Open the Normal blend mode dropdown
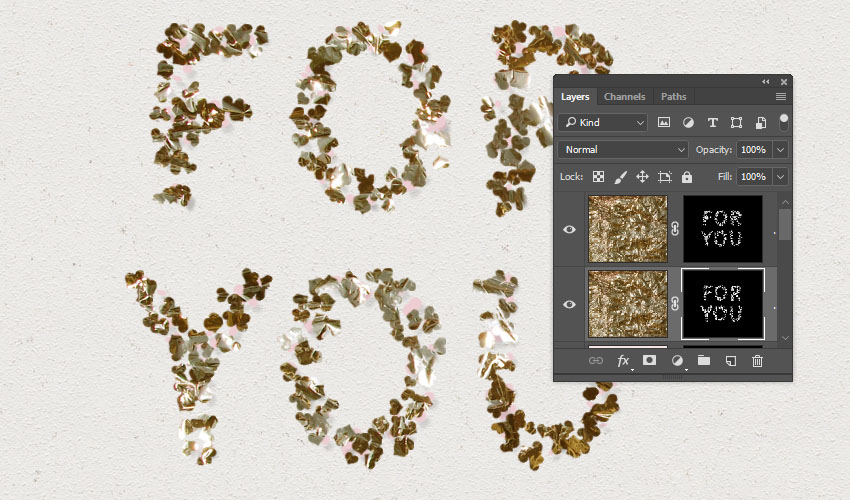The image size is (850, 500). [x=622, y=149]
